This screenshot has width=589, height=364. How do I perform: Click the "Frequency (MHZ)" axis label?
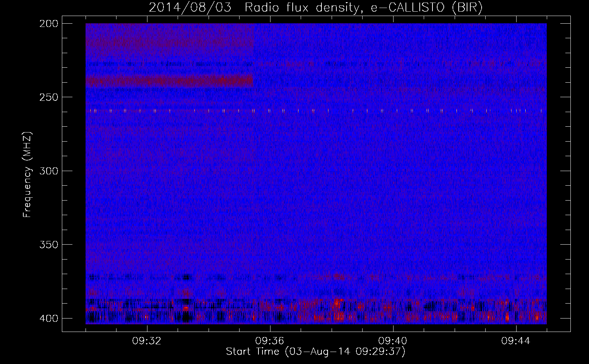(27, 174)
